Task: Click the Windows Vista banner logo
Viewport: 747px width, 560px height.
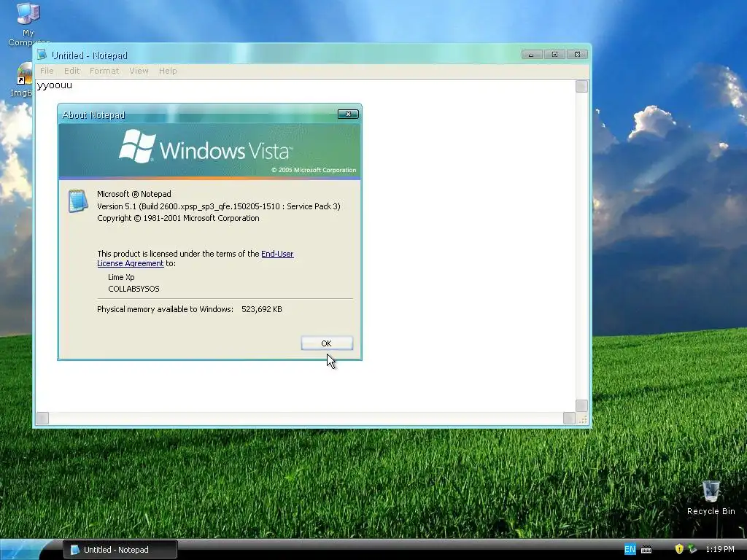Action: click(206, 148)
